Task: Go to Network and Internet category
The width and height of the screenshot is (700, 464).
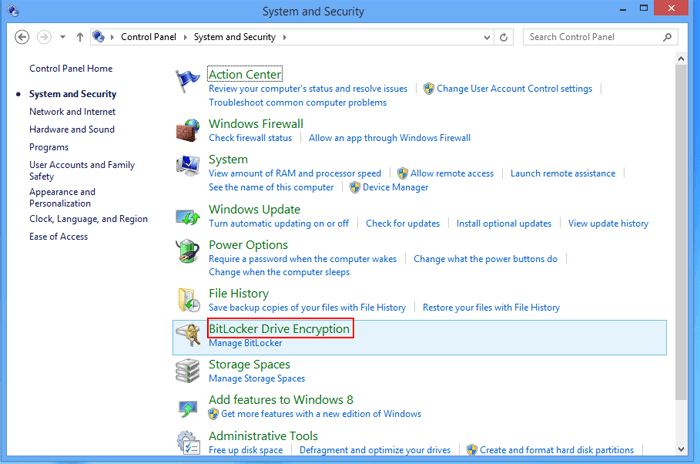Action: click(72, 112)
